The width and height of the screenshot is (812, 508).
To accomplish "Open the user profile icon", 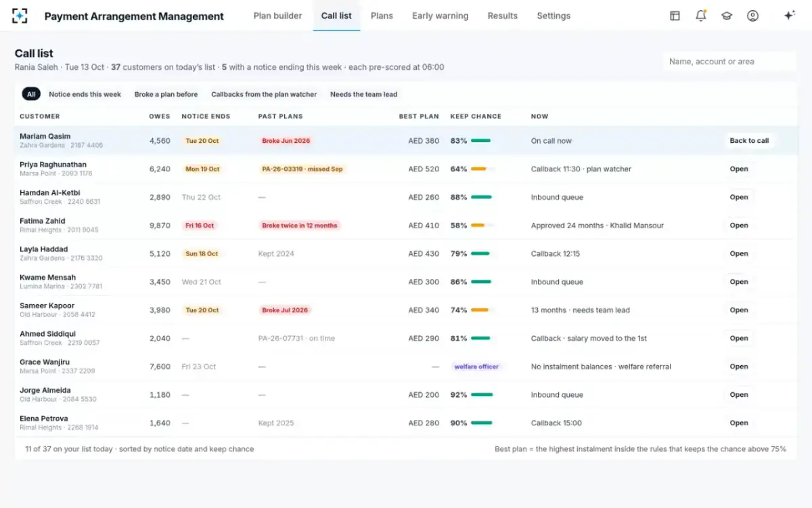I will 752,16.
